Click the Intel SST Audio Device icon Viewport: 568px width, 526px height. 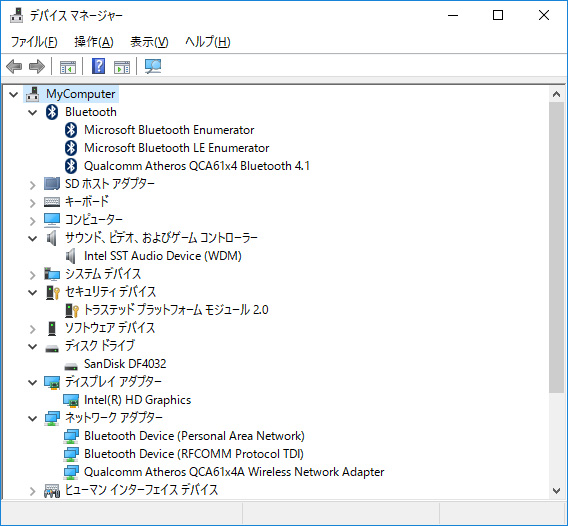[x=71, y=256]
